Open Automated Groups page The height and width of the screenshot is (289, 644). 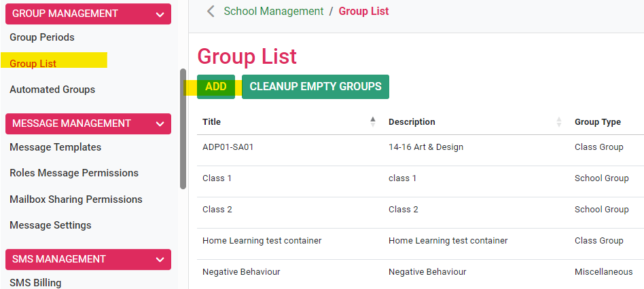[52, 90]
